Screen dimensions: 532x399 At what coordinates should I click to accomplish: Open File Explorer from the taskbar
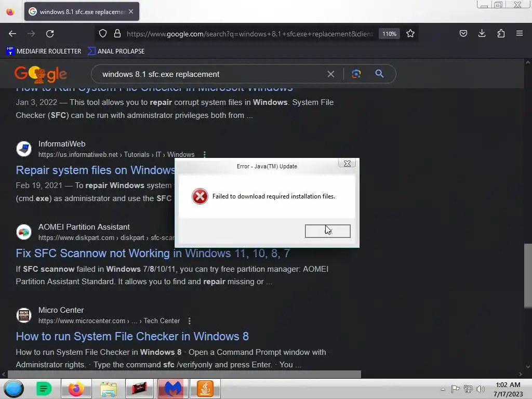[x=109, y=389]
